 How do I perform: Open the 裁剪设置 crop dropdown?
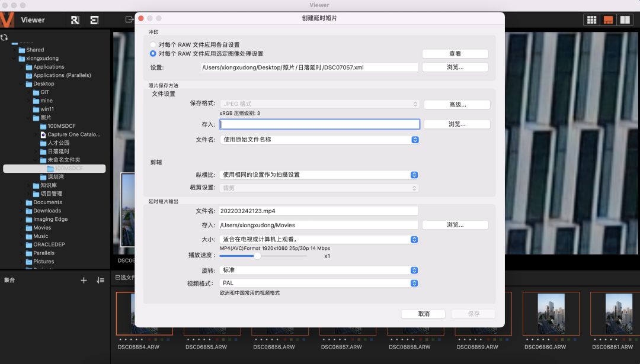[319, 188]
